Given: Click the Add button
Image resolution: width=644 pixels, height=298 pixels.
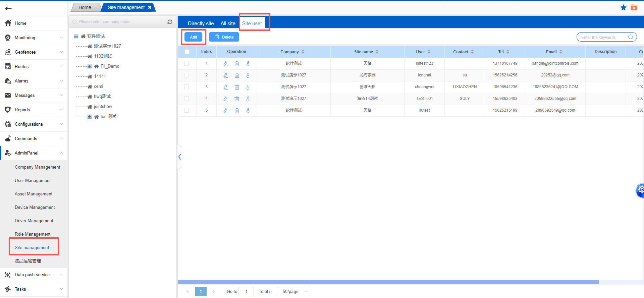Looking at the screenshot, I should coord(194,37).
